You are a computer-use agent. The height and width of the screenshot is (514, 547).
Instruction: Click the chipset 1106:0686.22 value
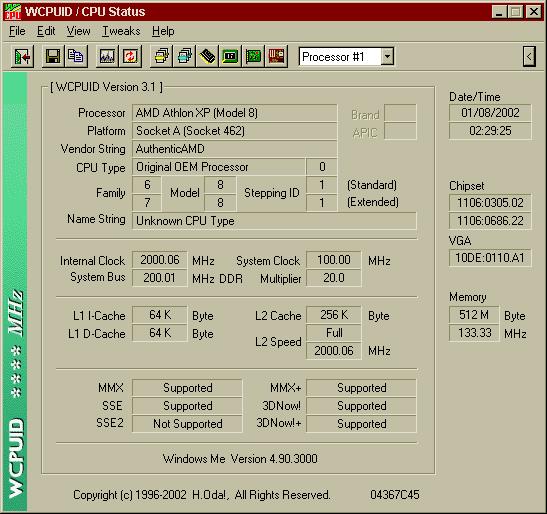click(x=490, y=221)
